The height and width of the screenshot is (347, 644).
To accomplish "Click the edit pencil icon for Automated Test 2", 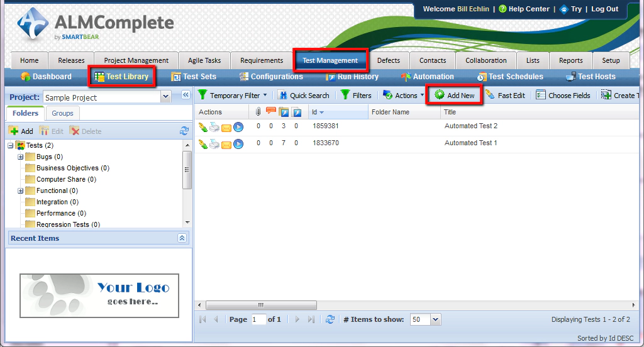I will coord(203,128).
